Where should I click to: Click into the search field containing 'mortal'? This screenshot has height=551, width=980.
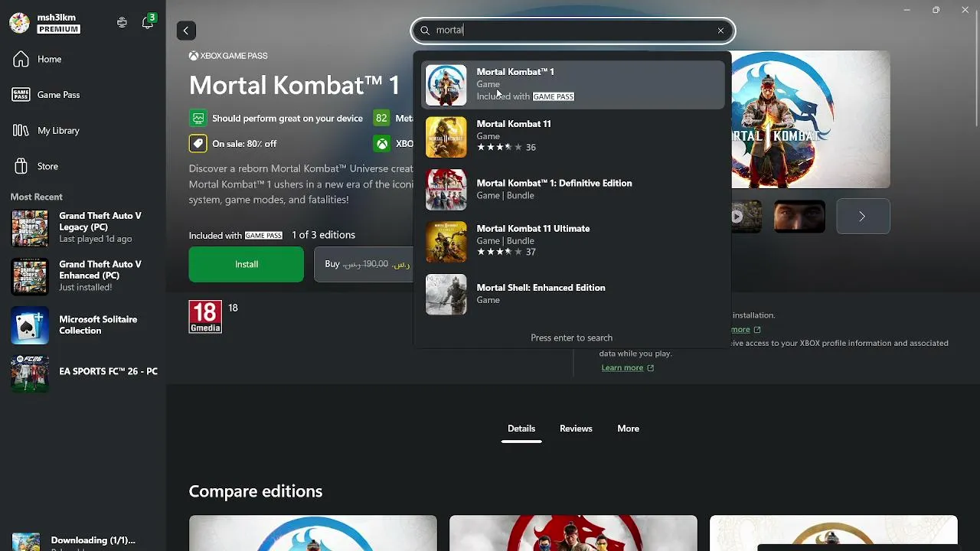[x=573, y=31]
